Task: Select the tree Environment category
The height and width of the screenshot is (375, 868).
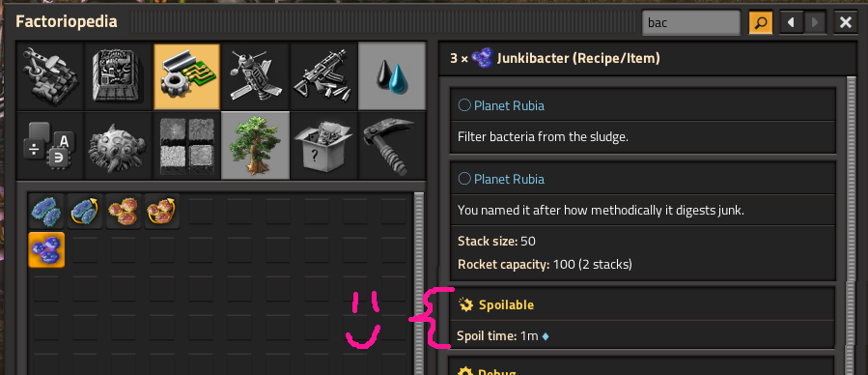Action: point(255,145)
